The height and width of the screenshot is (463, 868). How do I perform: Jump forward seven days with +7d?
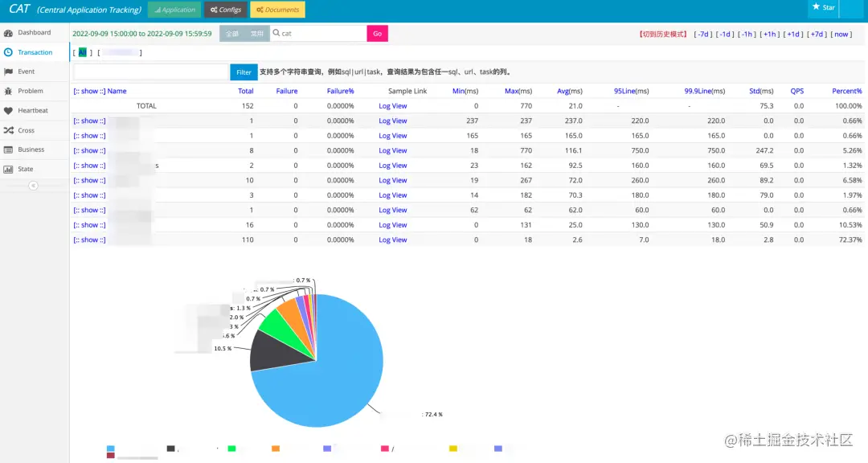point(817,35)
